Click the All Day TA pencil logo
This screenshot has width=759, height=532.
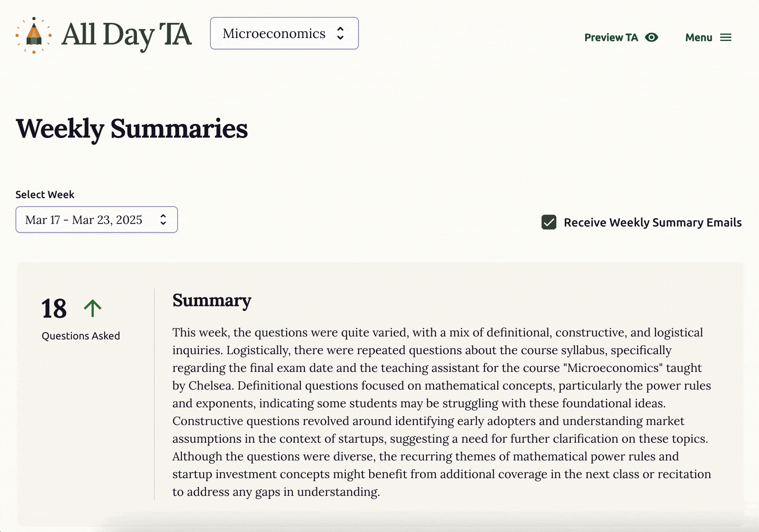coord(34,35)
